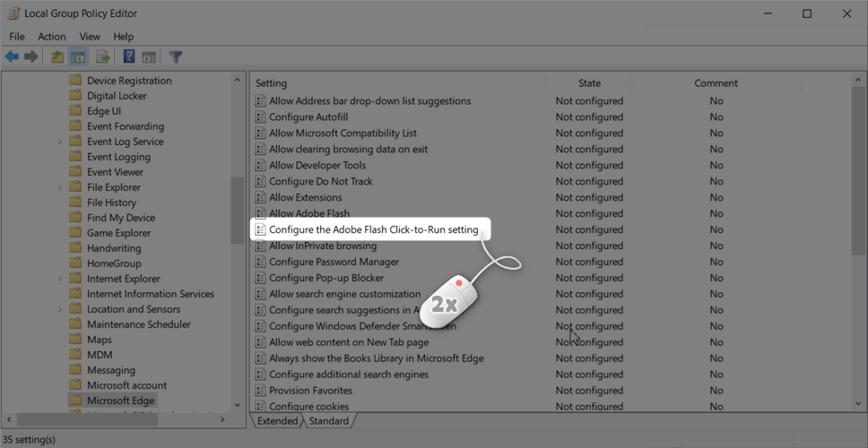Select the Internet Information Services folder
868x448 pixels.
tap(151, 294)
